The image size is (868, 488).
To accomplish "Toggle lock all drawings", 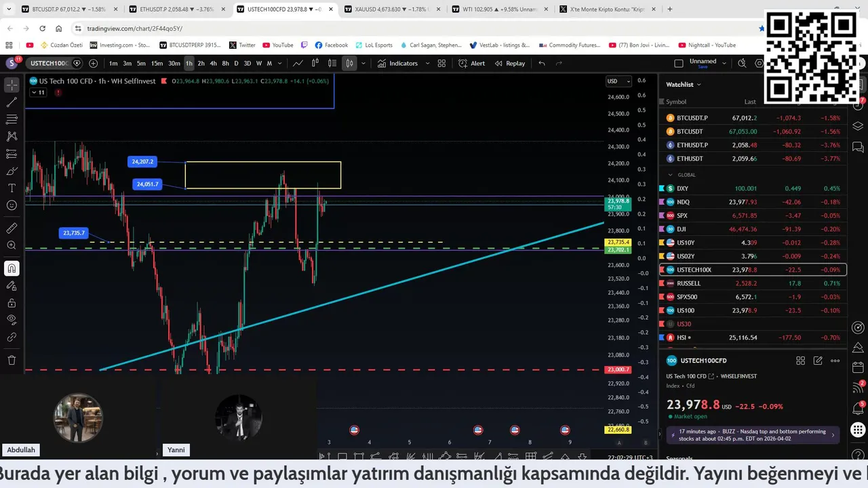I will [x=12, y=303].
